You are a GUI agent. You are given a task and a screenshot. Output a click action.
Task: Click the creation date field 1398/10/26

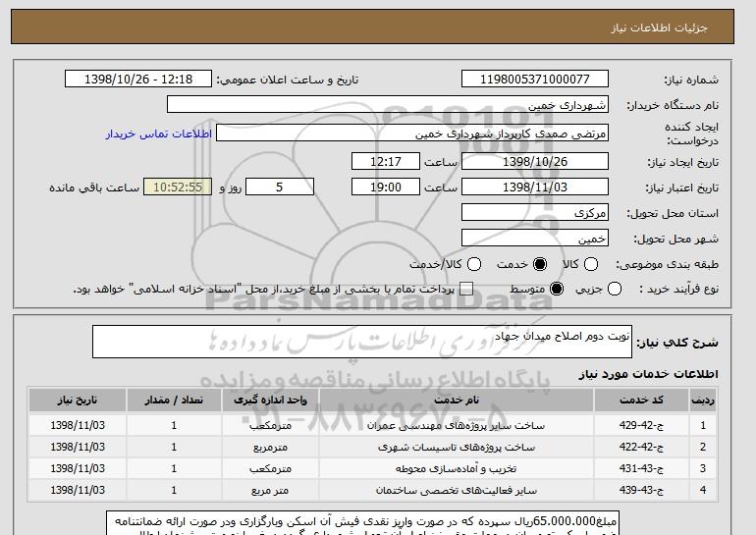click(x=535, y=161)
